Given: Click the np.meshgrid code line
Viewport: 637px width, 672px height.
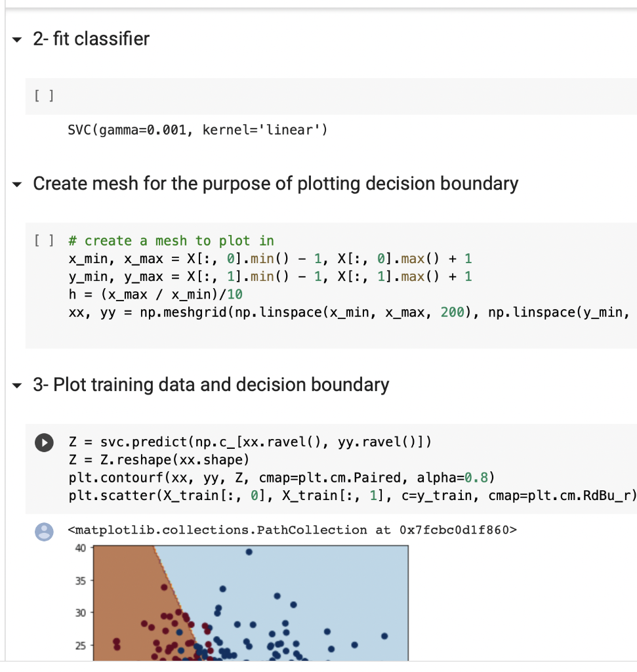Looking at the screenshot, I should (349, 312).
